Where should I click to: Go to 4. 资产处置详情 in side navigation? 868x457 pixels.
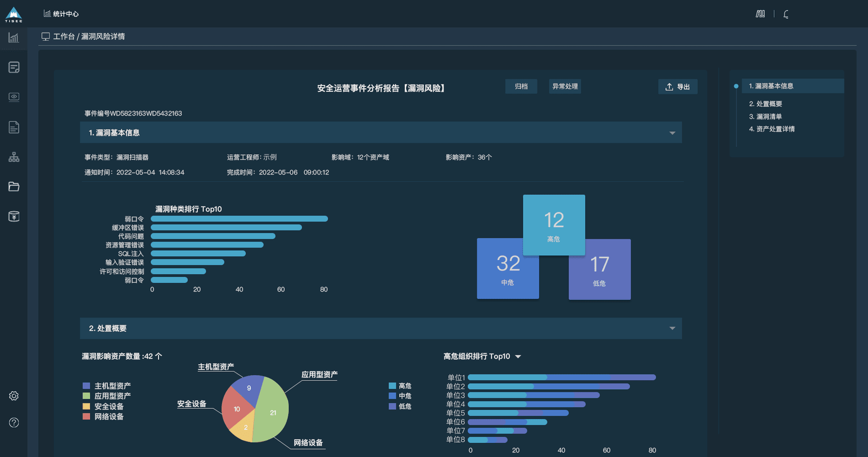[772, 129]
